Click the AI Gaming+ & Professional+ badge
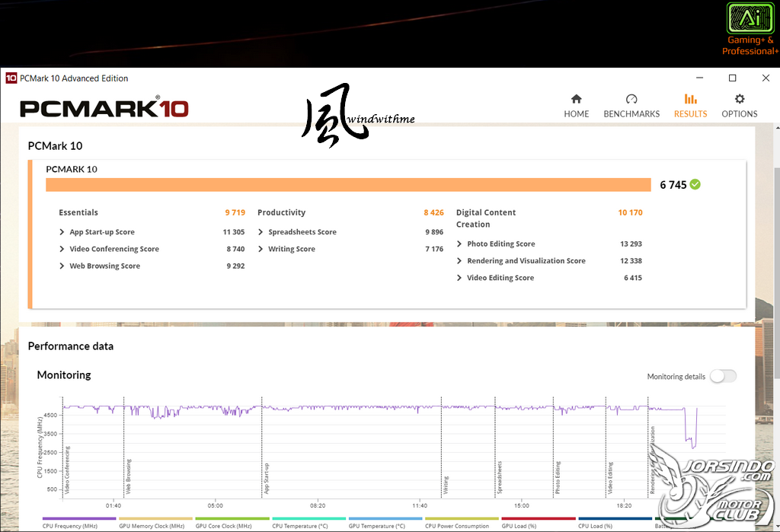 click(750, 30)
